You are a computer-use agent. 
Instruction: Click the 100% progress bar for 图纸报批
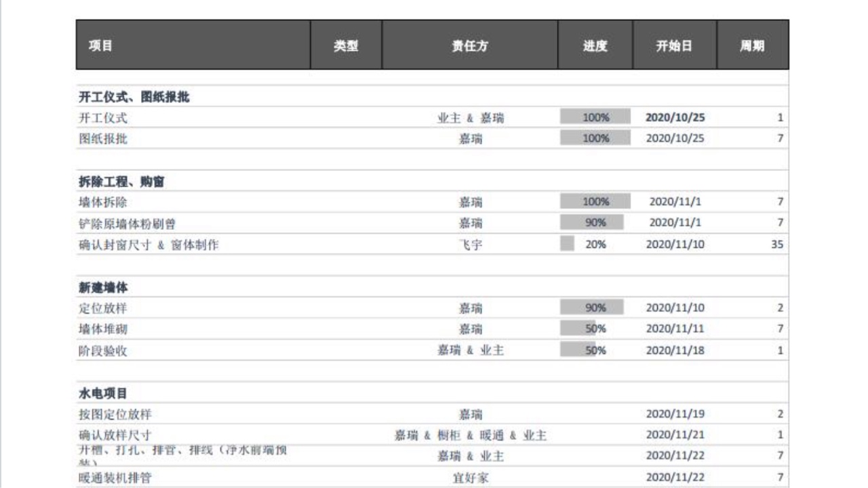[595, 138]
